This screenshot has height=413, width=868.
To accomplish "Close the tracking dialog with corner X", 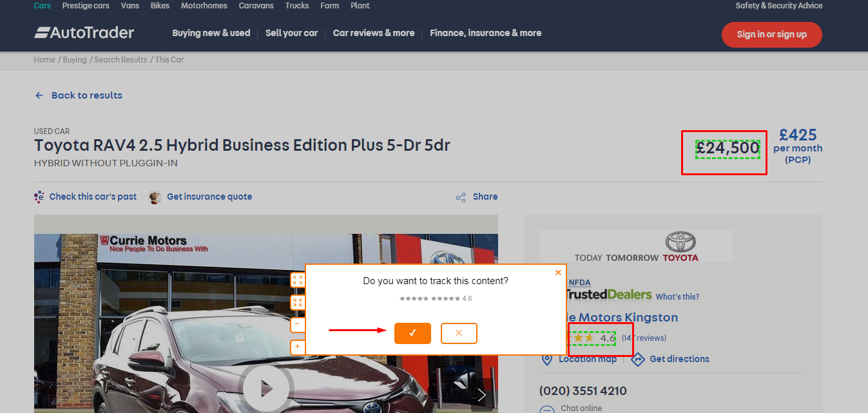I will pyautogui.click(x=558, y=273).
